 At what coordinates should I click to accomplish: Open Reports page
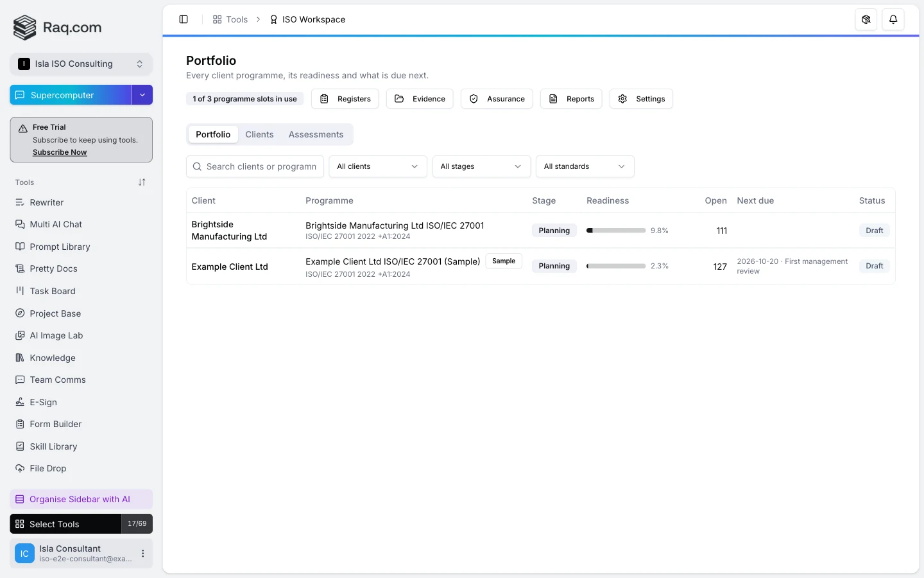tap(571, 99)
